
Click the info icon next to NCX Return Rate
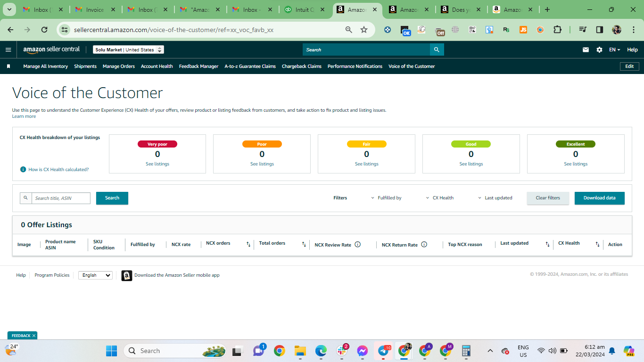(x=424, y=245)
